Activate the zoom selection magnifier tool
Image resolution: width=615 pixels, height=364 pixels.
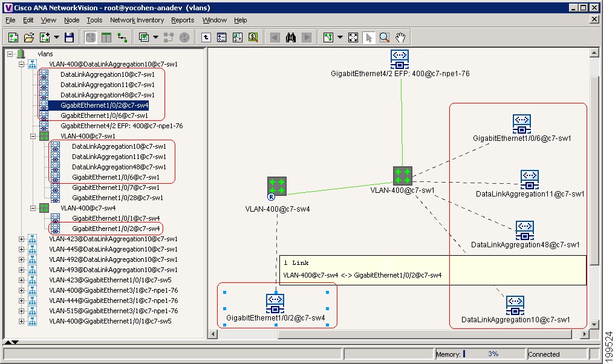[x=385, y=37]
